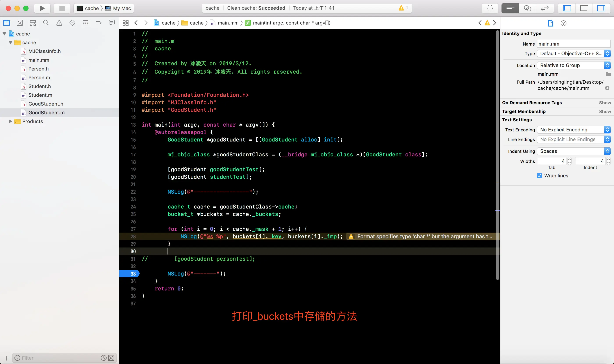Screen dimensions: 614x364
Task: Open the Issue navigator (warning triangle)
Action: 59,23
